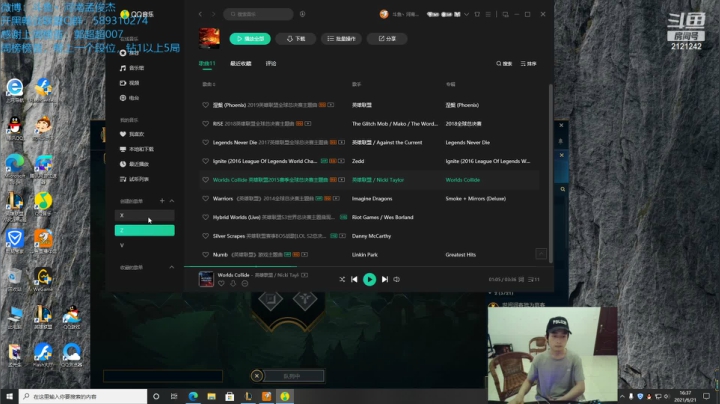Viewport: 720px width, 404px height.
Task: Open the MV icon on the Phoenix row
Action: 331,105
